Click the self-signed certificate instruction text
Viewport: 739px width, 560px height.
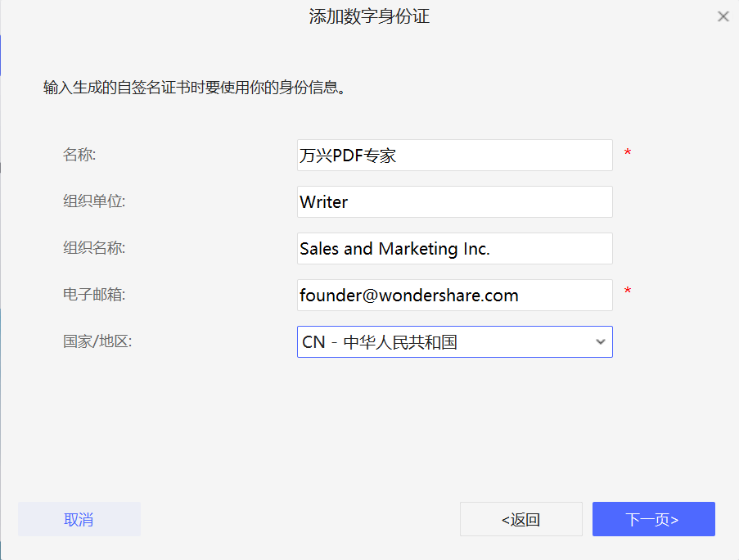pos(195,87)
